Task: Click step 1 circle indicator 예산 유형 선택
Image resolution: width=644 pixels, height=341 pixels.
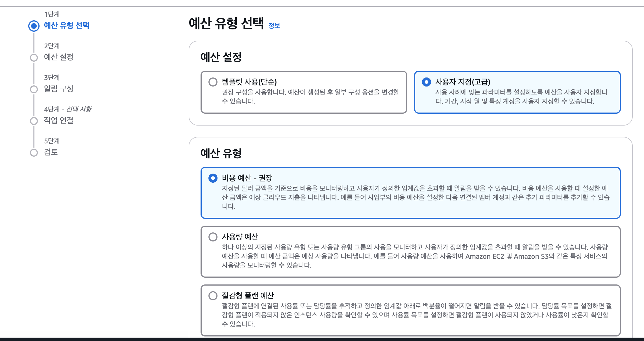Action: click(34, 26)
